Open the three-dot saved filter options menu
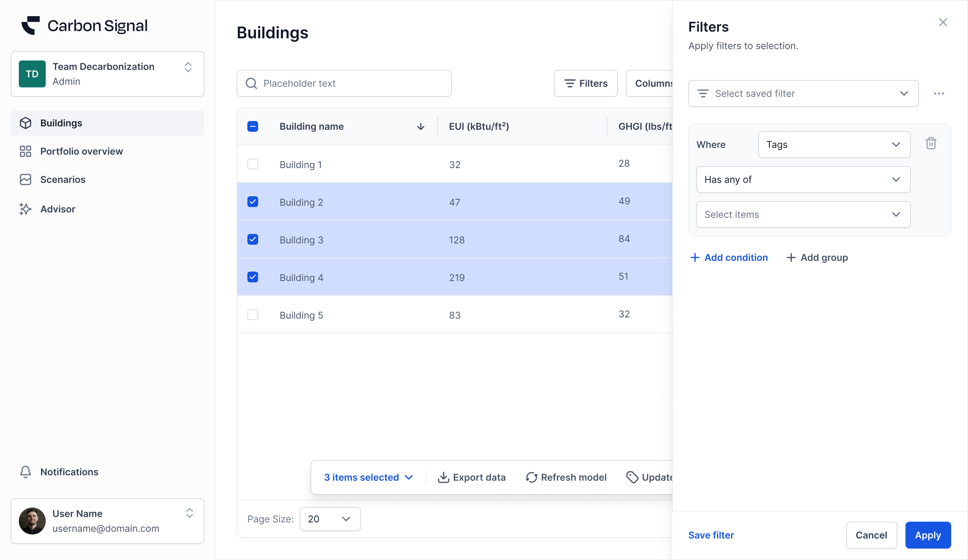Viewport: 968px width, 560px height. point(939,93)
